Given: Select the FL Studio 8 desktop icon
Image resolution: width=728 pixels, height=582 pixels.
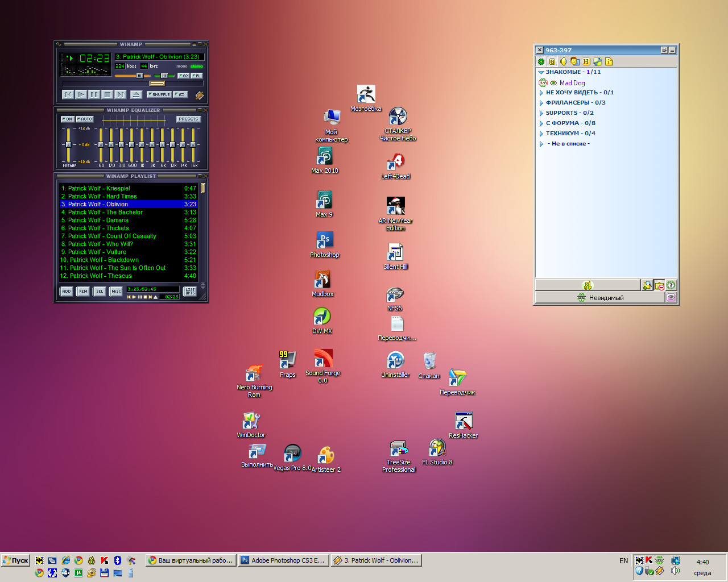Looking at the screenshot, I should [x=437, y=448].
